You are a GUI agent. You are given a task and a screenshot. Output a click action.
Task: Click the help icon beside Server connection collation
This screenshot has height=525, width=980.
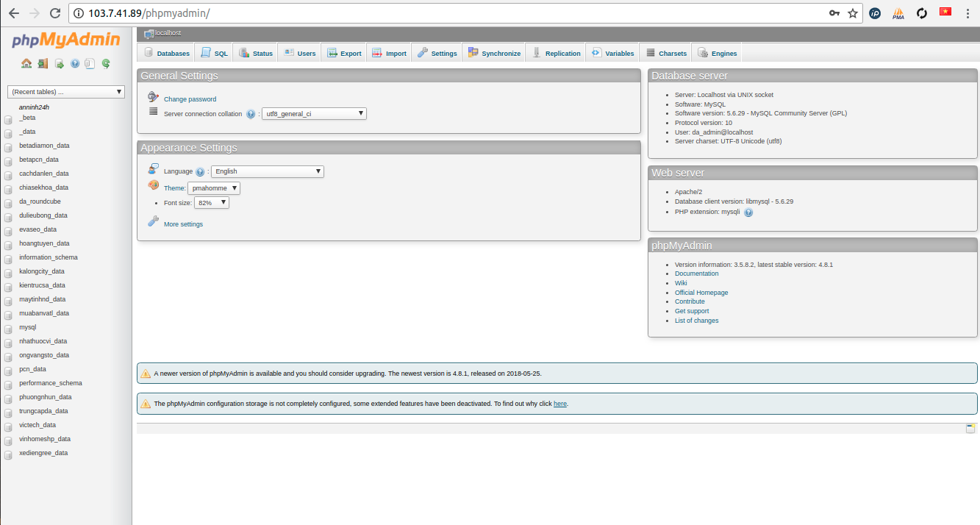(x=251, y=114)
